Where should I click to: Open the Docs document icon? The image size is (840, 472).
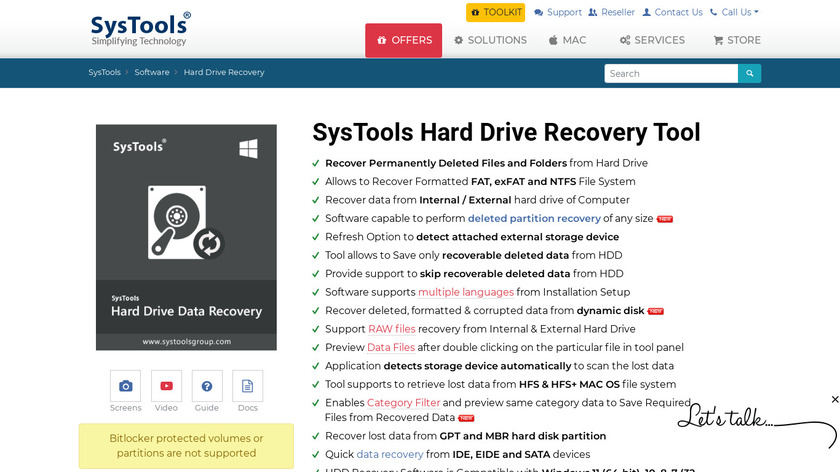(x=248, y=386)
